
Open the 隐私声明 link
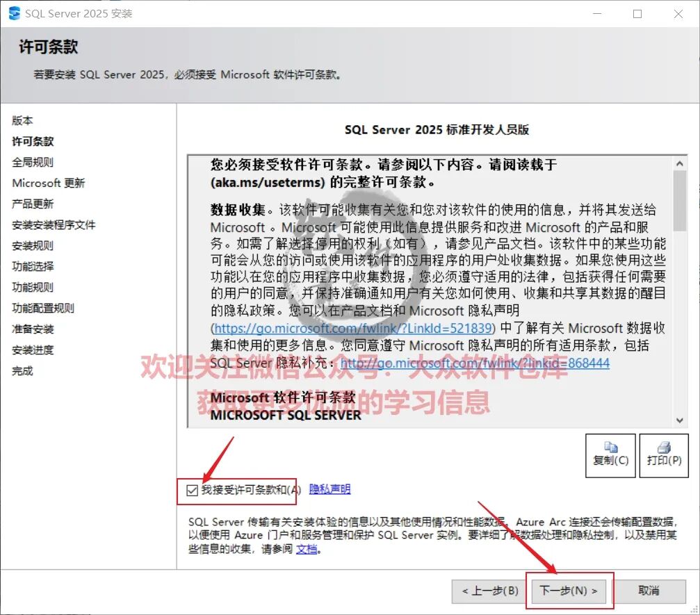pyautogui.click(x=329, y=490)
